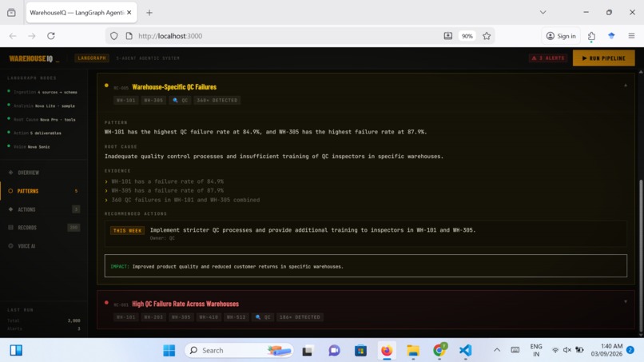Screen dimensions: 644x362
Task: Open the browser extensions puzzle icon
Action: pos(591,36)
